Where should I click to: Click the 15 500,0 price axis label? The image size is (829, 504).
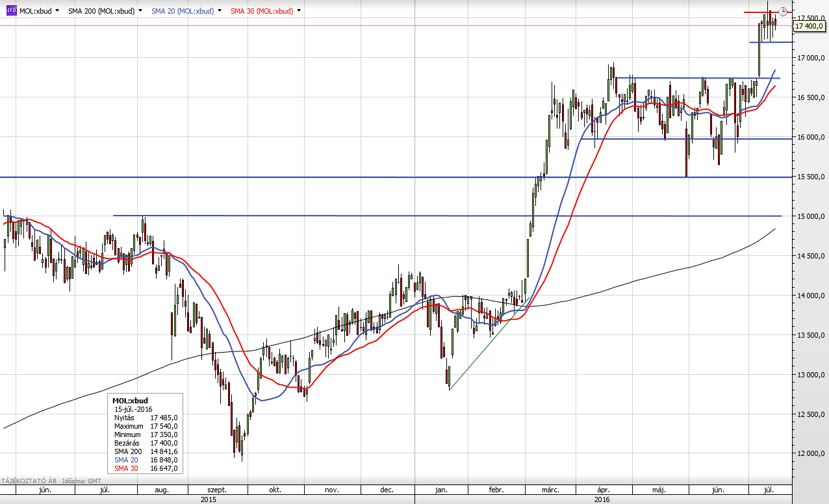click(810, 177)
